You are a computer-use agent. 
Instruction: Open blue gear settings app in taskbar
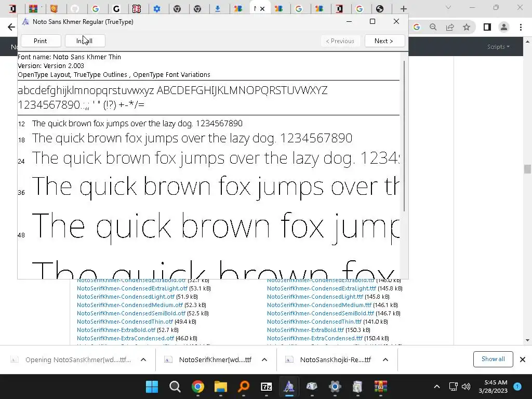pos(335,387)
